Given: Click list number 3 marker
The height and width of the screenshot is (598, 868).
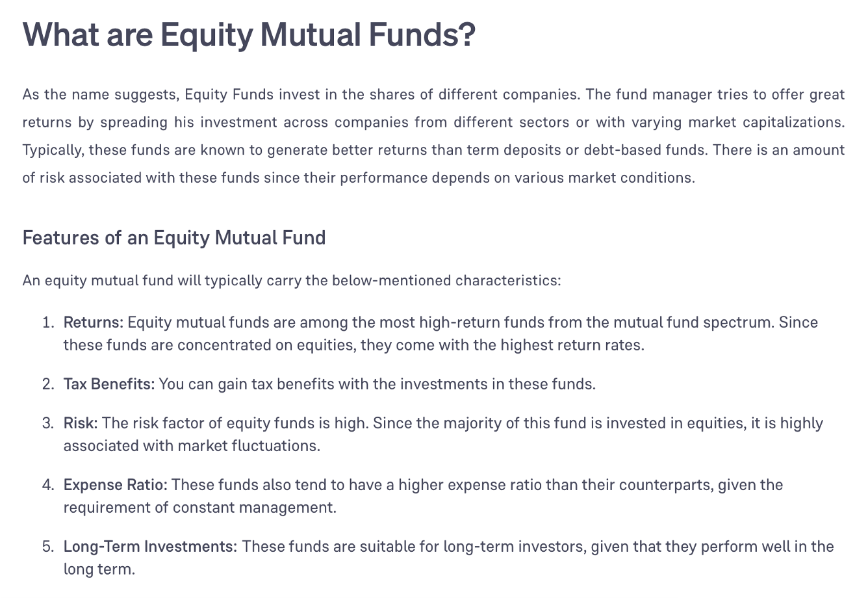Looking at the screenshot, I should 48,423.
